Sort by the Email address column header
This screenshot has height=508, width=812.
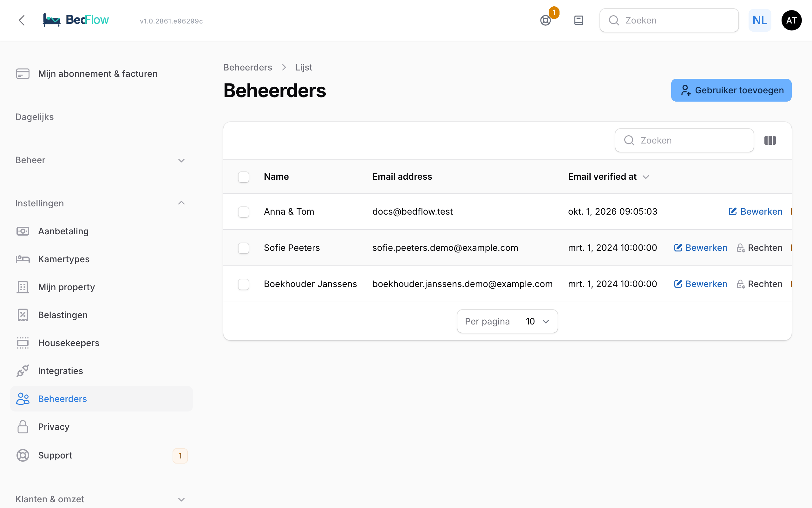coord(402,177)
